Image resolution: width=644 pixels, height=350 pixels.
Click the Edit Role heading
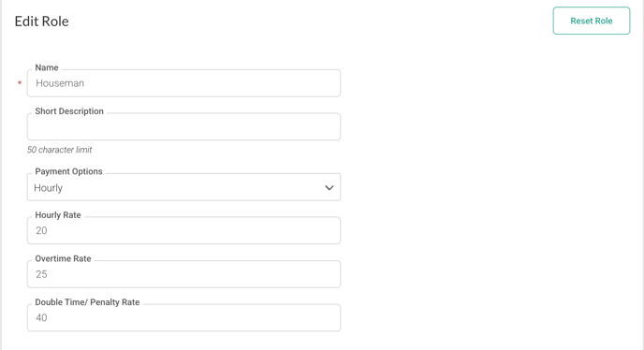(x=41, y=22)
